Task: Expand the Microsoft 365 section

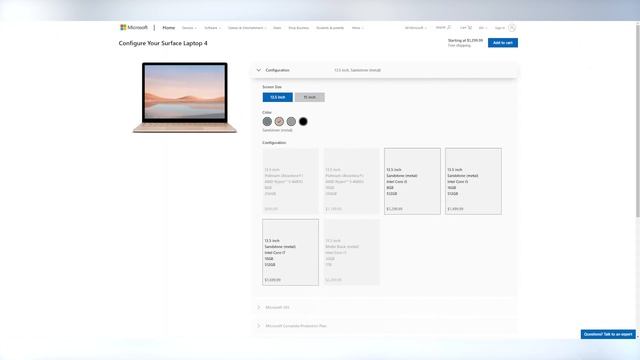Action: point(385,307)
